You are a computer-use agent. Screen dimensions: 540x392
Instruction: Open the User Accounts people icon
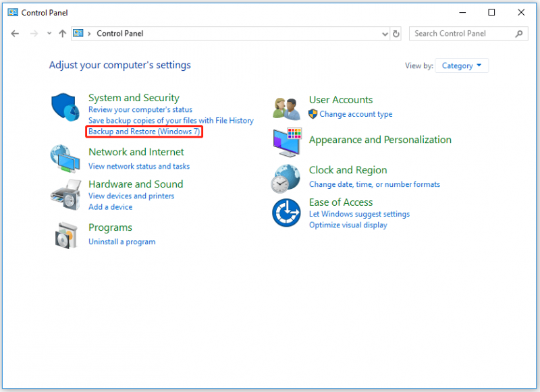click(x=286, y=109)
